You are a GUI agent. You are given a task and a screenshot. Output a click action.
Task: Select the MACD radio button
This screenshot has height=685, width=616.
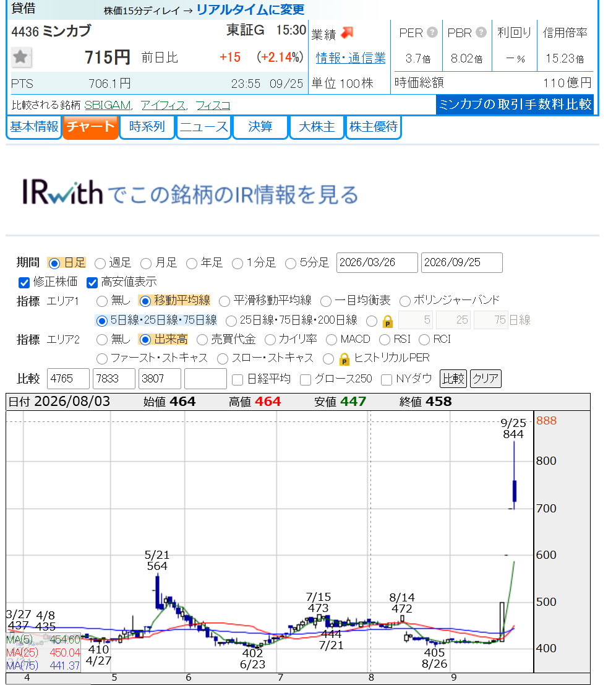[332, 340]
